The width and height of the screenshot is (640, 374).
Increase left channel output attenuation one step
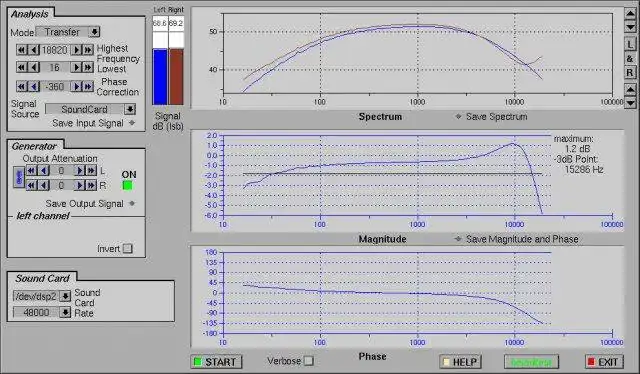[x=80, y=170]
